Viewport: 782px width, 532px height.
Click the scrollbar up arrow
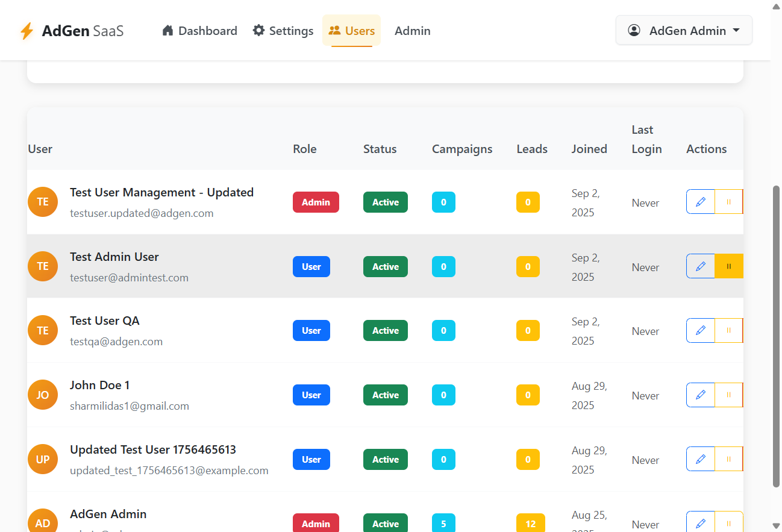(776, 7)
